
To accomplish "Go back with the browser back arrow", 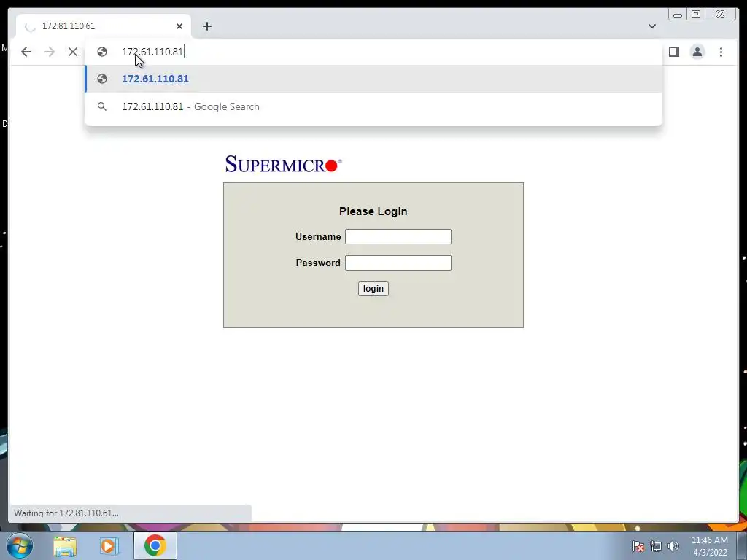I will pyautogui.click(x=26, y=52).
